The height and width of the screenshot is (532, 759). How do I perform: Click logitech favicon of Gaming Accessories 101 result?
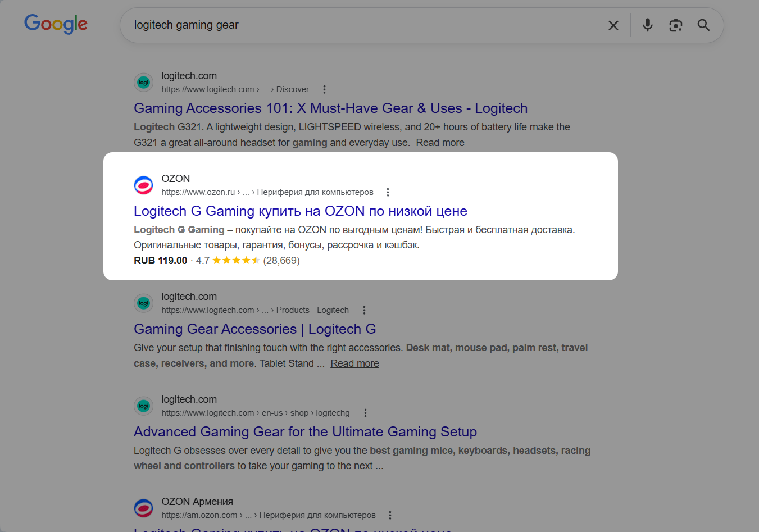point(144,83)
